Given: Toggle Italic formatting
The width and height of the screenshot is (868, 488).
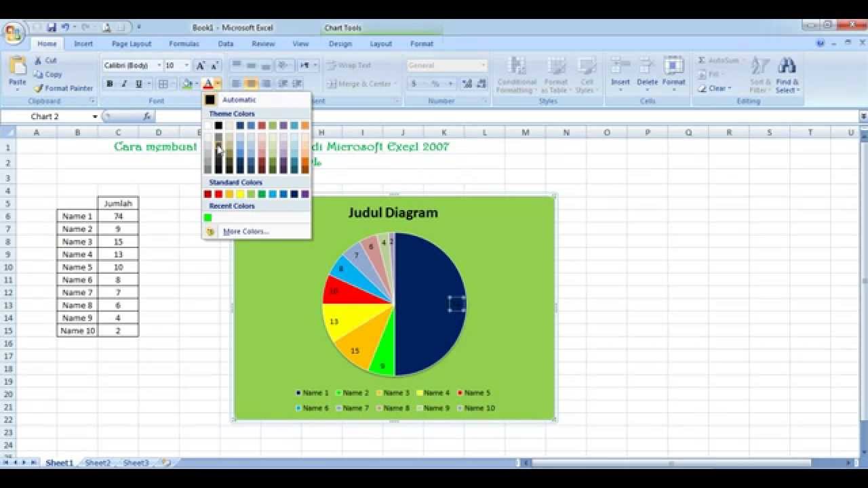Looking at the screenshot, I should (124, 84).
